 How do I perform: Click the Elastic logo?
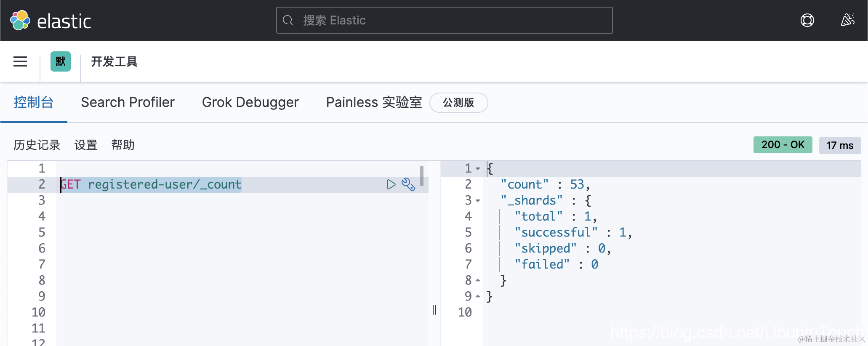click(x=50, y=21)
